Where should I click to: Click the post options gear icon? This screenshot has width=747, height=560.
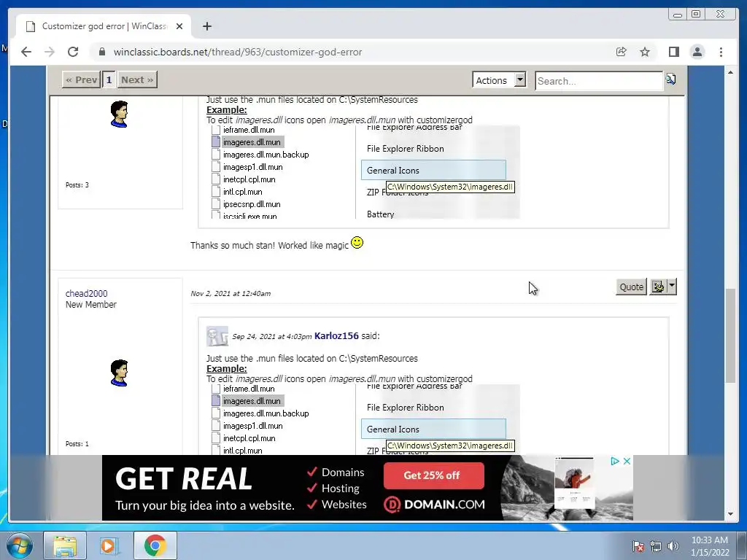pos(658,287)
